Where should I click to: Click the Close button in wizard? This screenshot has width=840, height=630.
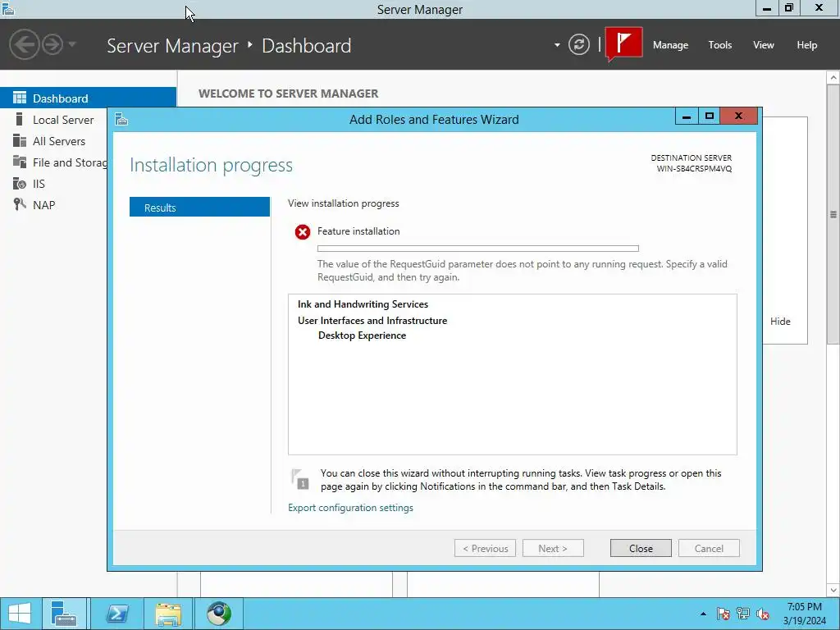click(x=640, y=548)
